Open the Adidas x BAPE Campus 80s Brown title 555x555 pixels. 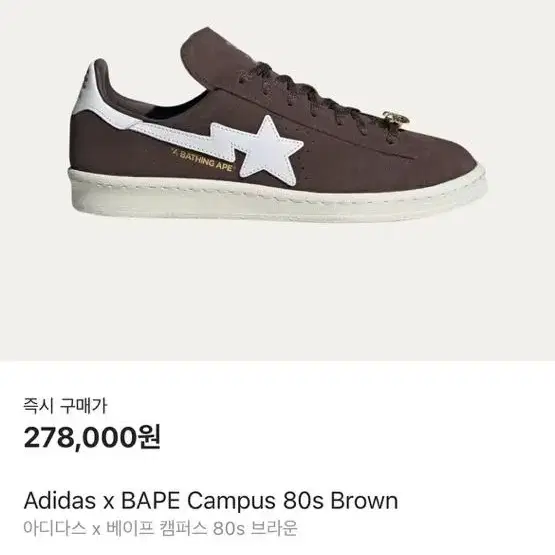(x=211, y=501)
